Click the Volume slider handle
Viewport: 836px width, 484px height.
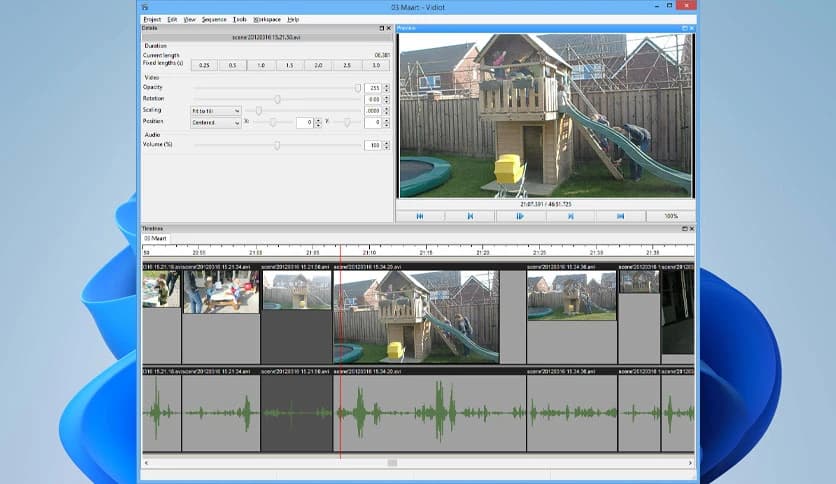pos(277,146)
